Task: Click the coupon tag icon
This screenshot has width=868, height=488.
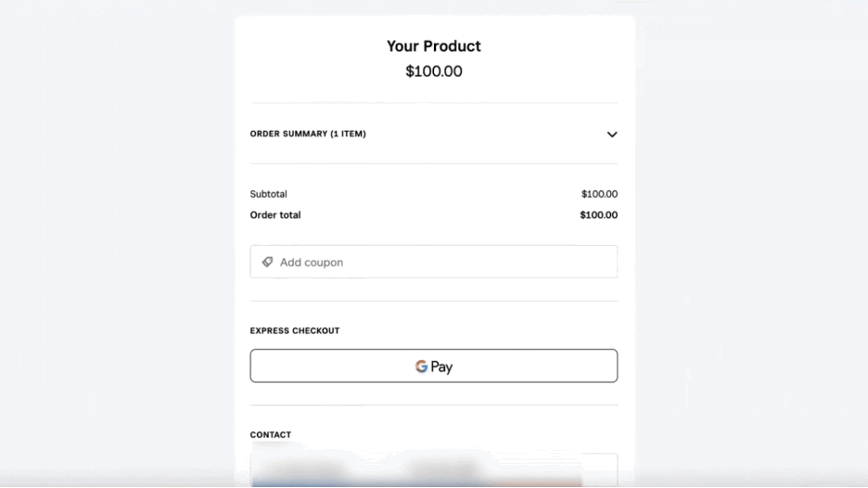Action: tap(267, 263)
